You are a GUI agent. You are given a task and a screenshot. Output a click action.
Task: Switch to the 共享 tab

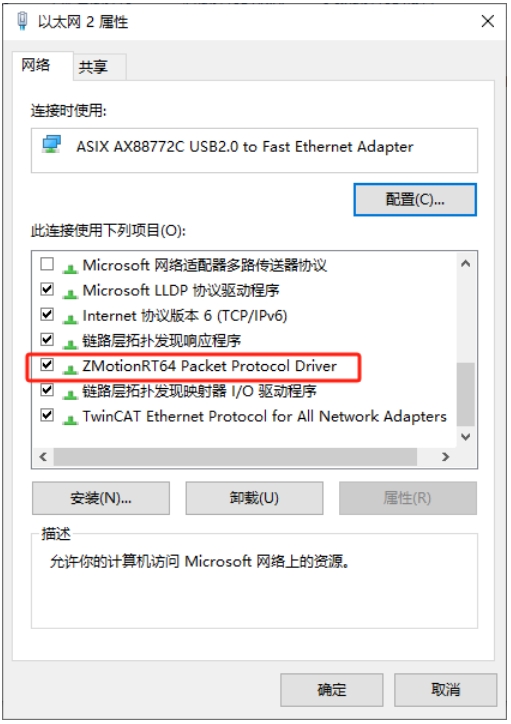coord(93,67)
